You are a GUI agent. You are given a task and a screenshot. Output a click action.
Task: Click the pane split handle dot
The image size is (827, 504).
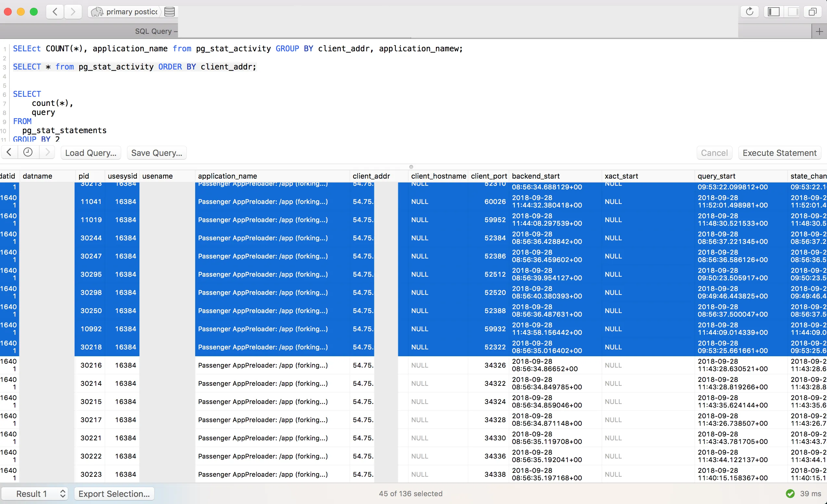pos(411,167)
